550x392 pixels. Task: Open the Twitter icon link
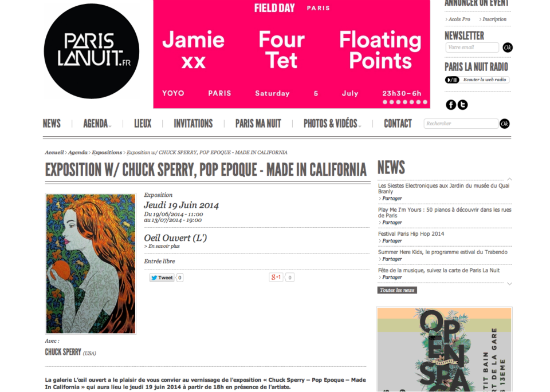pos(463,105)
